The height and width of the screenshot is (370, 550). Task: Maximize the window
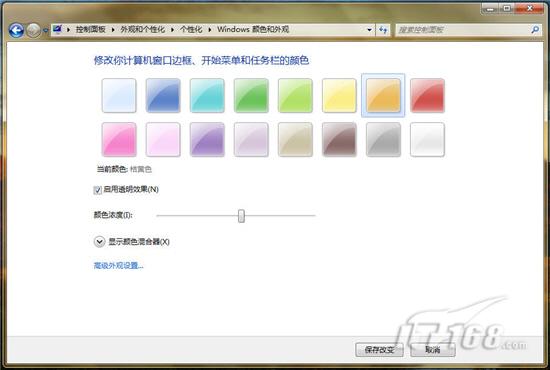click(x=507, y=8)
